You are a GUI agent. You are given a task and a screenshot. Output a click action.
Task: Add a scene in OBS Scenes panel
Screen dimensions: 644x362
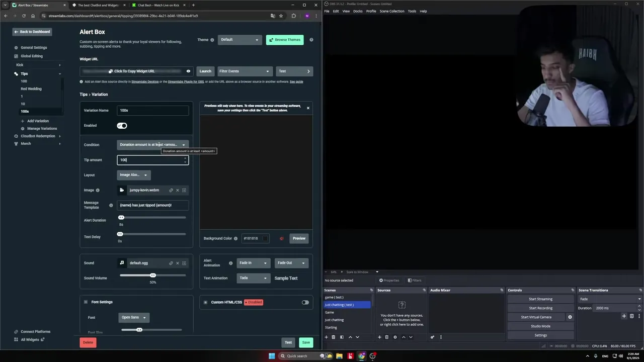tap(326, 337)
